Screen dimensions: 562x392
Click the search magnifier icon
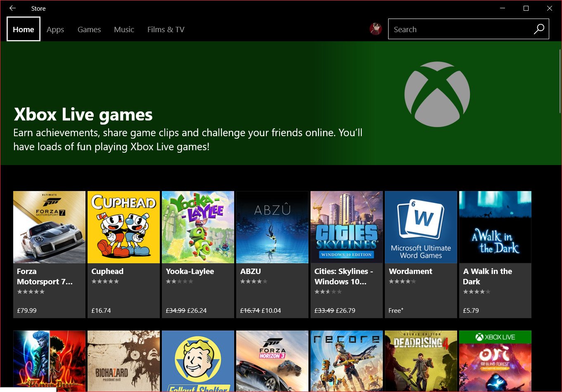click(x=539, y=29)
